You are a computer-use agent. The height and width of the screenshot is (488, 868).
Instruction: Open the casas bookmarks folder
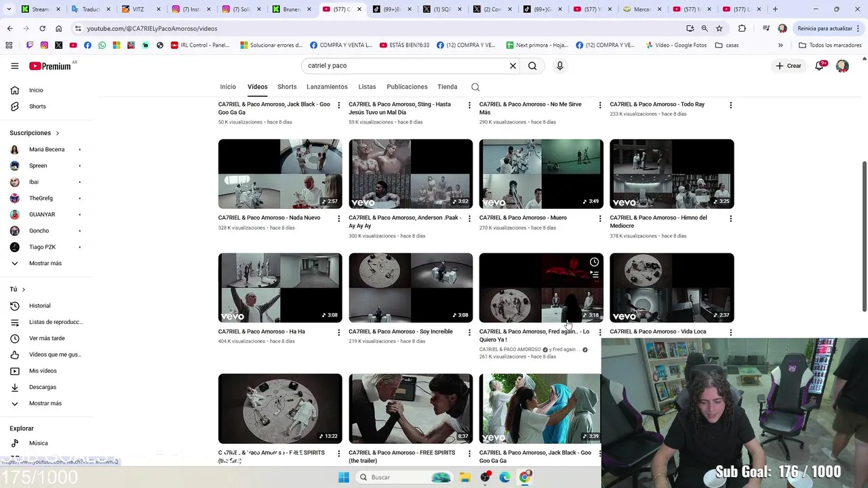(727, 45)
